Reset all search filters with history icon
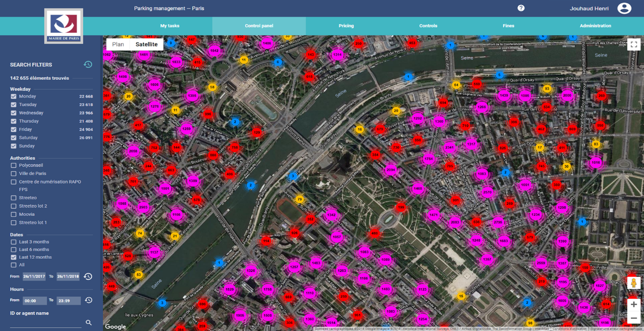The image size is (644, 331). [x=88, y=65]
